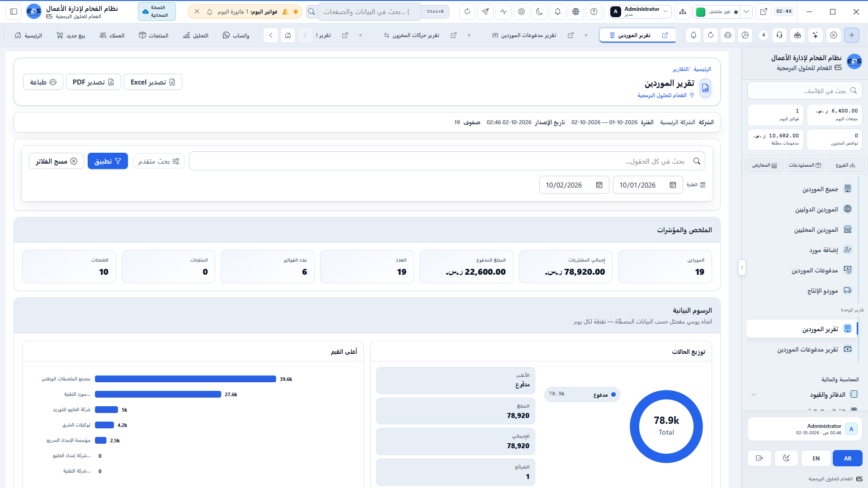The image size is (868, 488).
Task: Open the pie chart icon in tab toolbar
Action: [x=745, y=35]
